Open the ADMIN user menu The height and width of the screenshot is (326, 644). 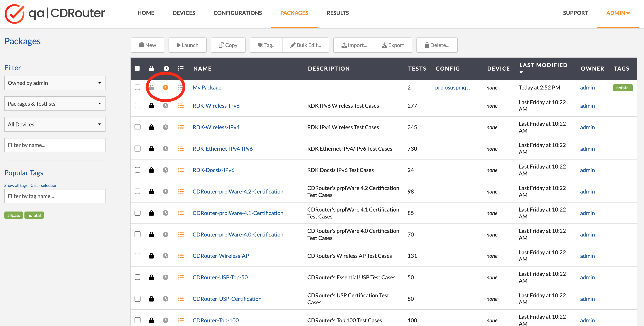[x=618, y=13]
